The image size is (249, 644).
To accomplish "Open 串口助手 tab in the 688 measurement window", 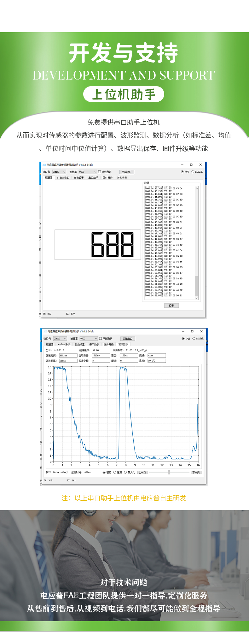I will (93, 178).
